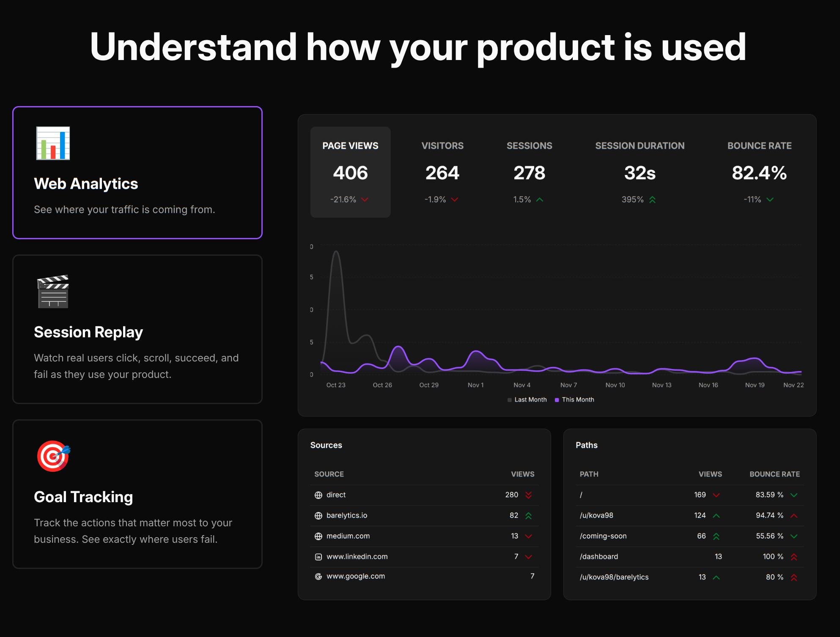Switch to the Visitors metric tab
The width and height of the screenshot is (840, 637).
442,172
